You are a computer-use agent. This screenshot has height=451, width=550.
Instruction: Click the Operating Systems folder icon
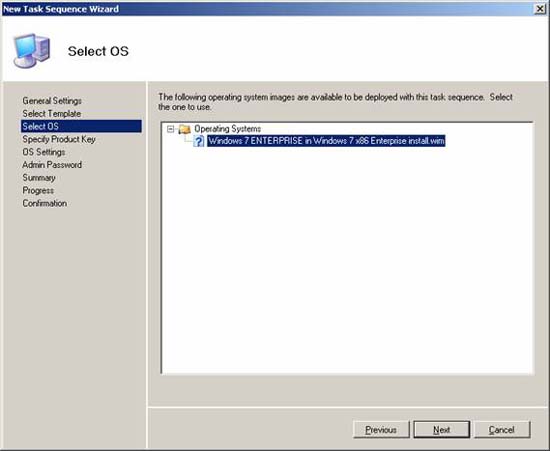coord(185,129)
